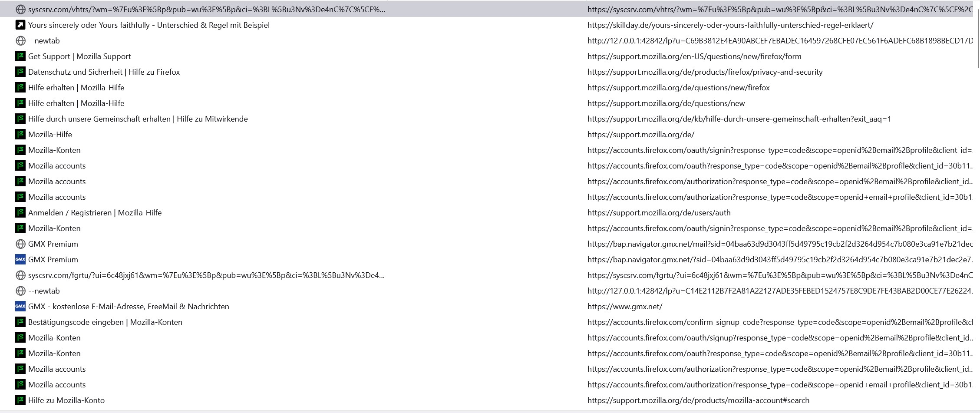This screenshot has height=413, width=980.
Task: Click the favicon next to Hilfe zu Mozilla-Konto
Action: (x=20, y=400)
